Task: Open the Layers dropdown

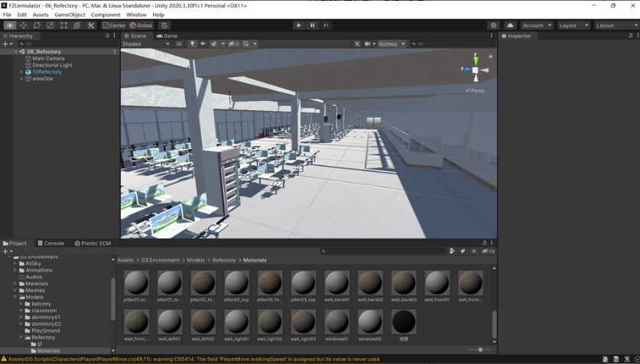Action: pos(573,25)
